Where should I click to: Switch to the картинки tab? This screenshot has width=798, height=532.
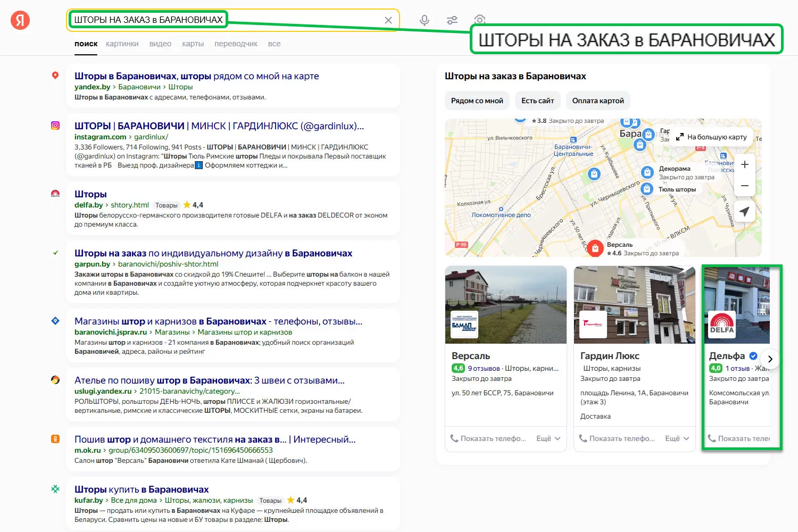coord(122,44)
